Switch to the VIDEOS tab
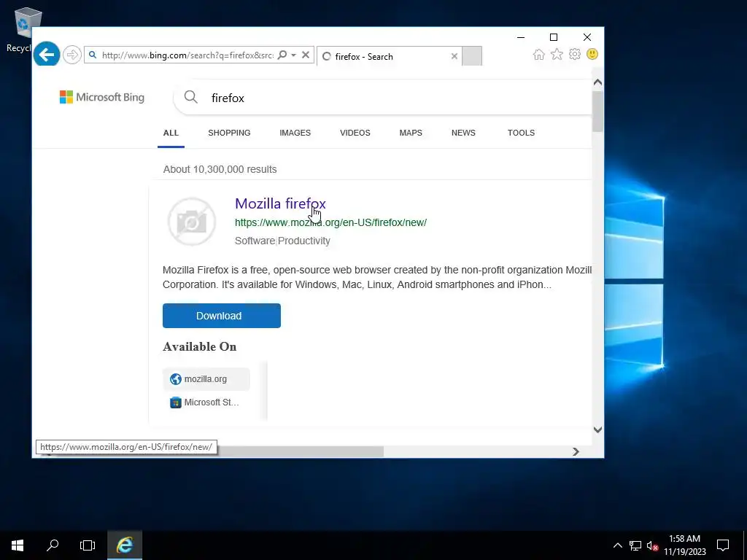This screenshot has height=560, width=747. coord(355,133)
